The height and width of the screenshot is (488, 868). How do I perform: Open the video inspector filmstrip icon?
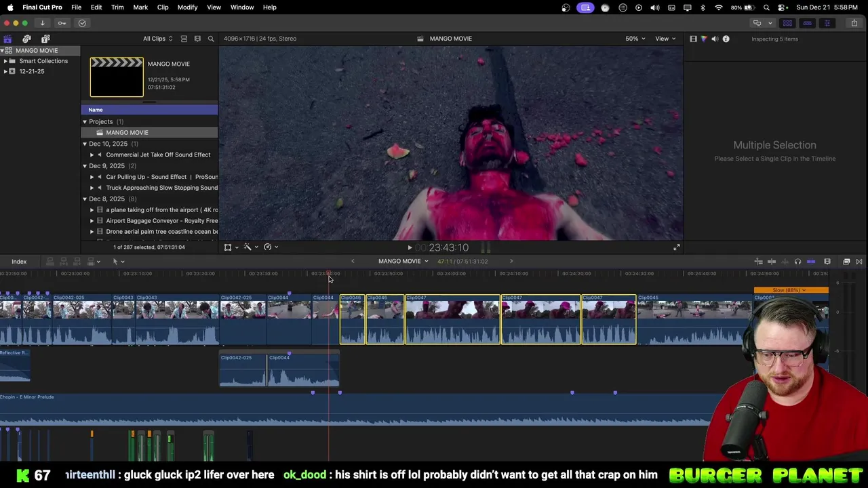tap(693, 39)
